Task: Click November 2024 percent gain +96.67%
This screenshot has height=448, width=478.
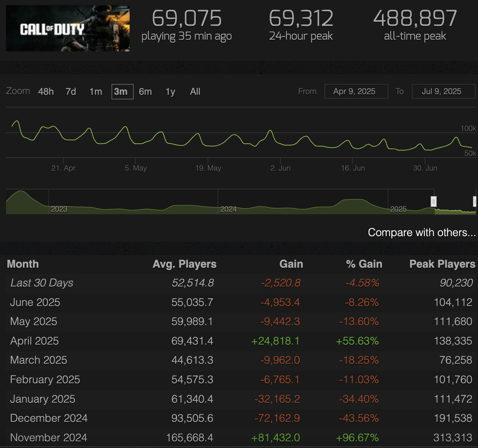Action: tap(357, 438)
